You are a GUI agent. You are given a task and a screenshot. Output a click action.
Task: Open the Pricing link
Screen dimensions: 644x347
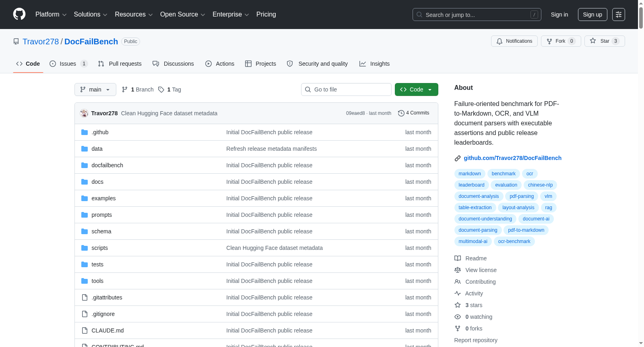(x=266, y=15)
